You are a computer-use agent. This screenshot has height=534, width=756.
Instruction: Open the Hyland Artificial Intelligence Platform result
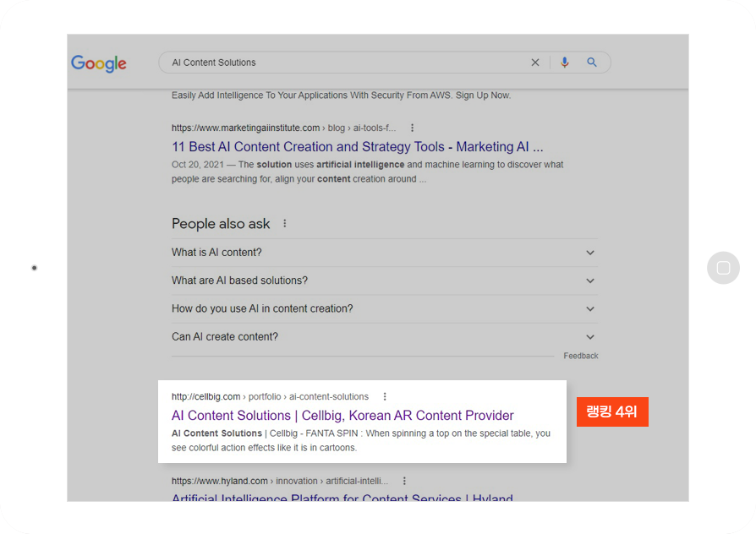[342, 498]
